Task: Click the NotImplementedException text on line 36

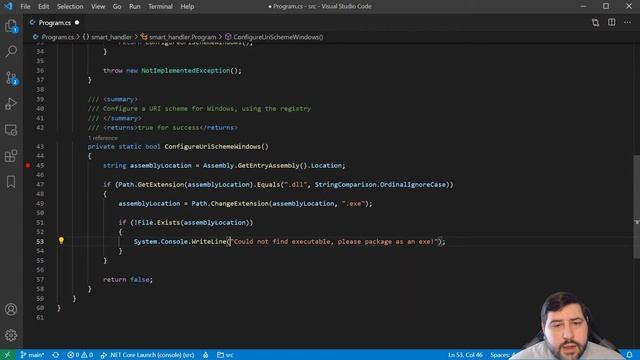Action: (186, 70)
